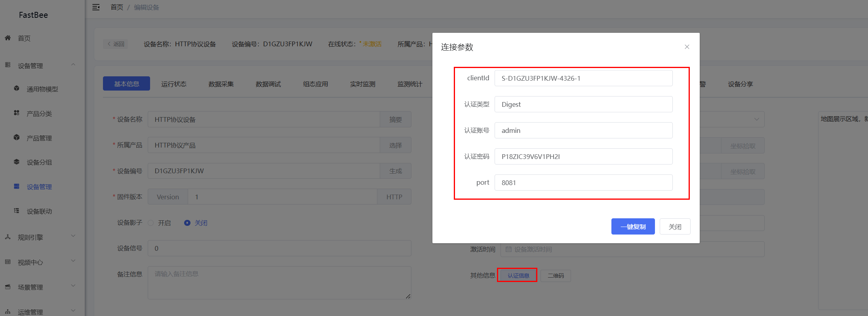Click the 设备名称 input field
Viewport: 868px width, 316px height.
264,119
